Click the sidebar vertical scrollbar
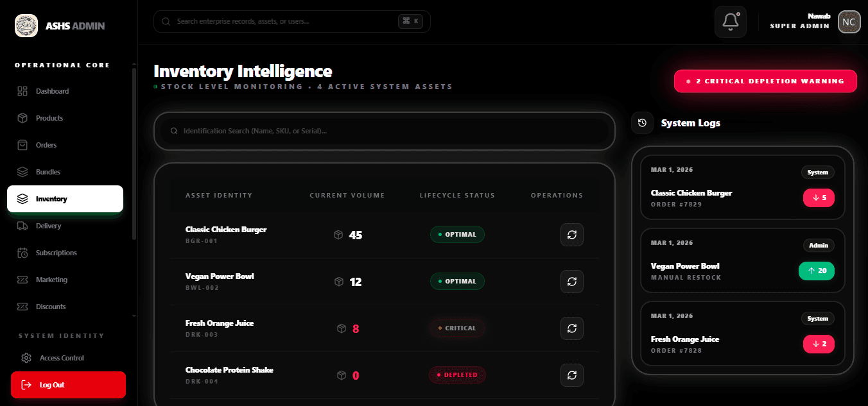The image size is (868, 406). coord(134,154)
